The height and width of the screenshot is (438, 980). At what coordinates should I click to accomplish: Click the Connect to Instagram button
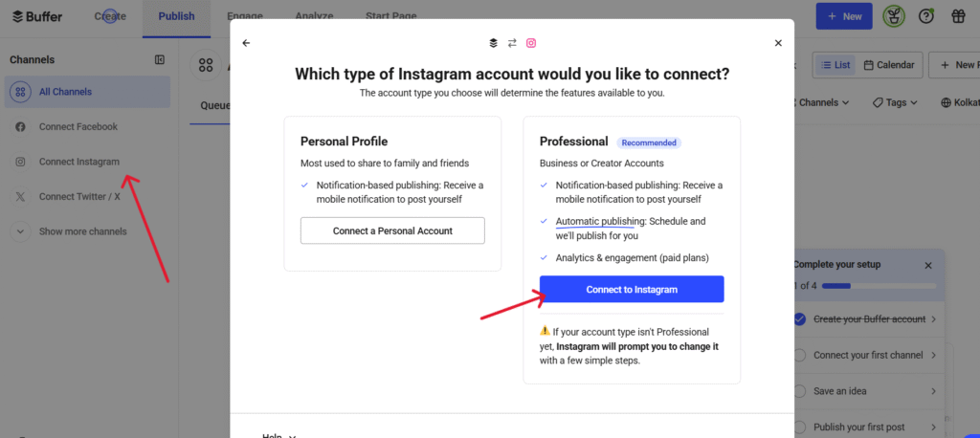coord(632,290)
